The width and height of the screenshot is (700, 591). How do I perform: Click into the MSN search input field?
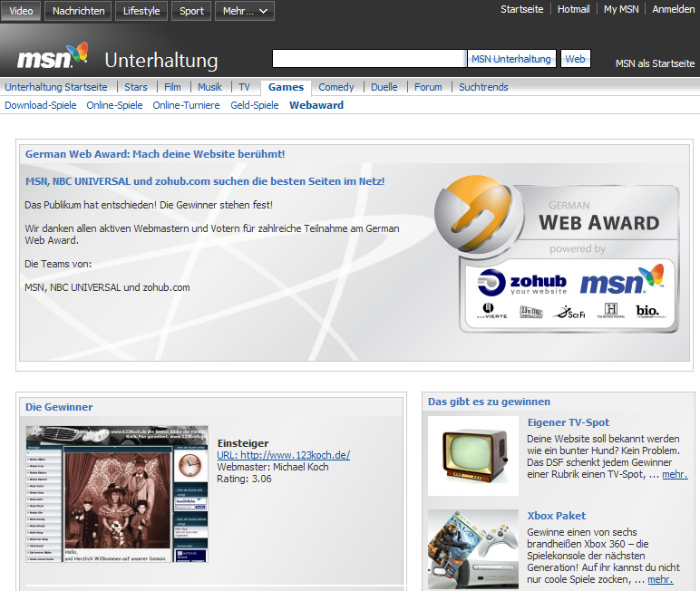pyautogui.click(x=369, y=59)
